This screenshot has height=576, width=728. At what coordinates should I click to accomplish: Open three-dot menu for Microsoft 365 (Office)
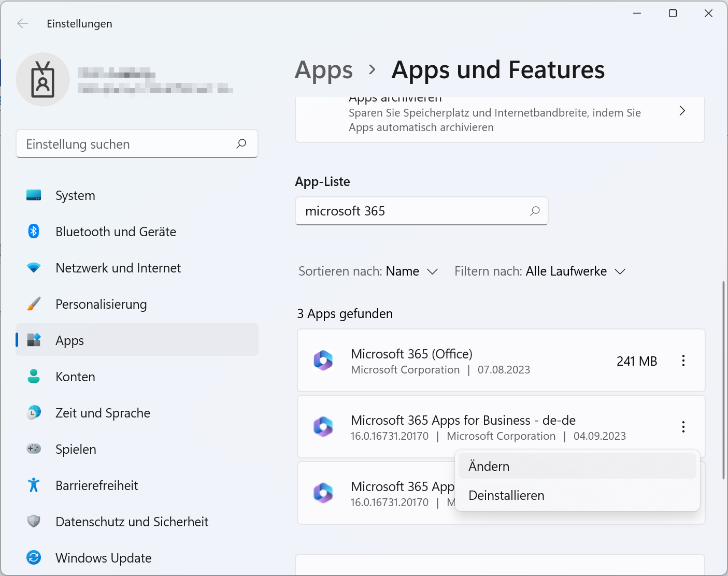coord(683,361)
